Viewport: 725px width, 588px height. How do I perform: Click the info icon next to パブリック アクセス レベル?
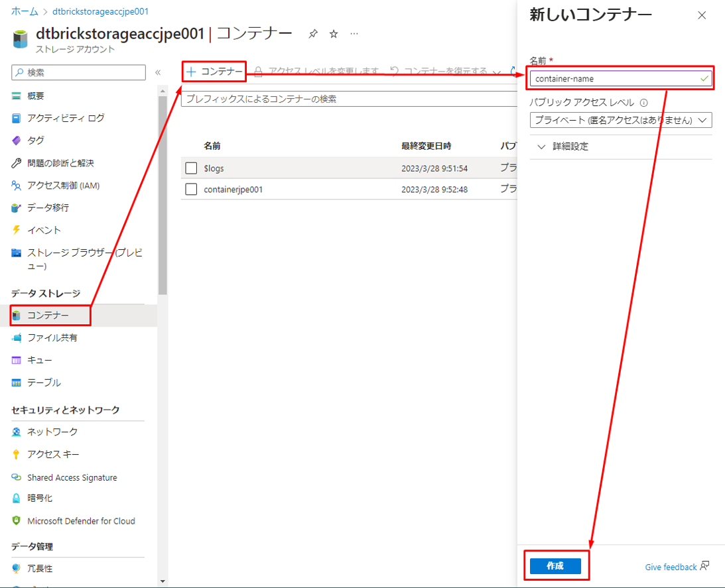tap(644, 103)
